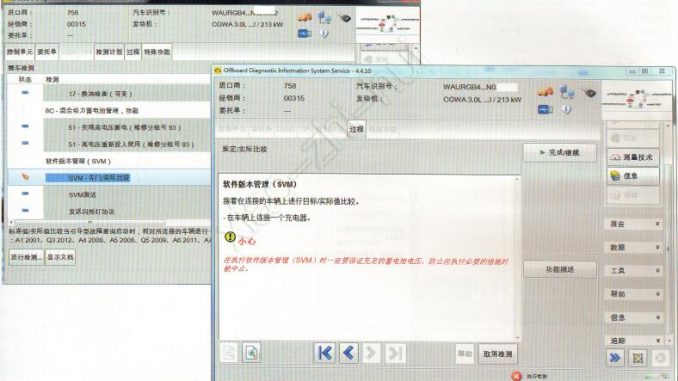The height and width of the screenshot is (381, 678).
Task: Click the 测量技术 sidebar button
Action: point(633,157)
